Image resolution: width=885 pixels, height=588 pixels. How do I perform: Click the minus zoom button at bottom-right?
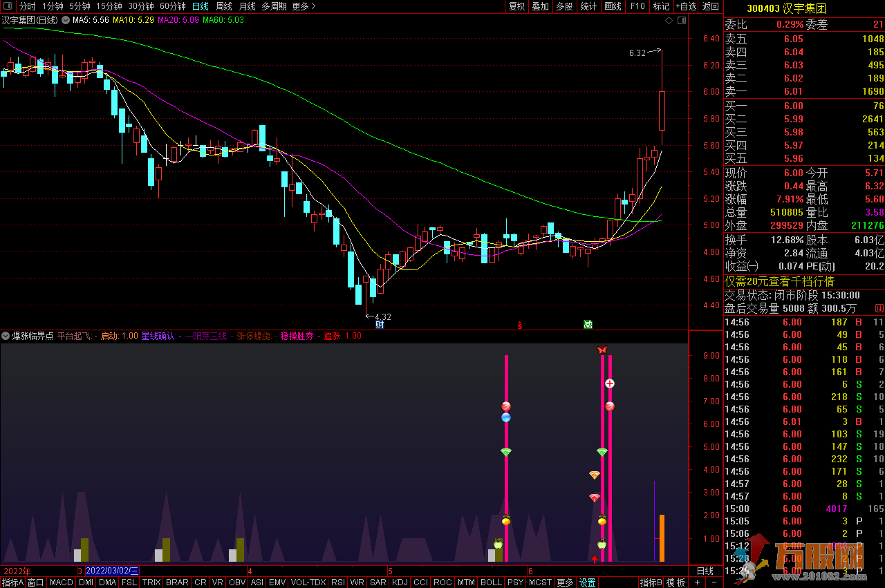click(x=714, y=582)
